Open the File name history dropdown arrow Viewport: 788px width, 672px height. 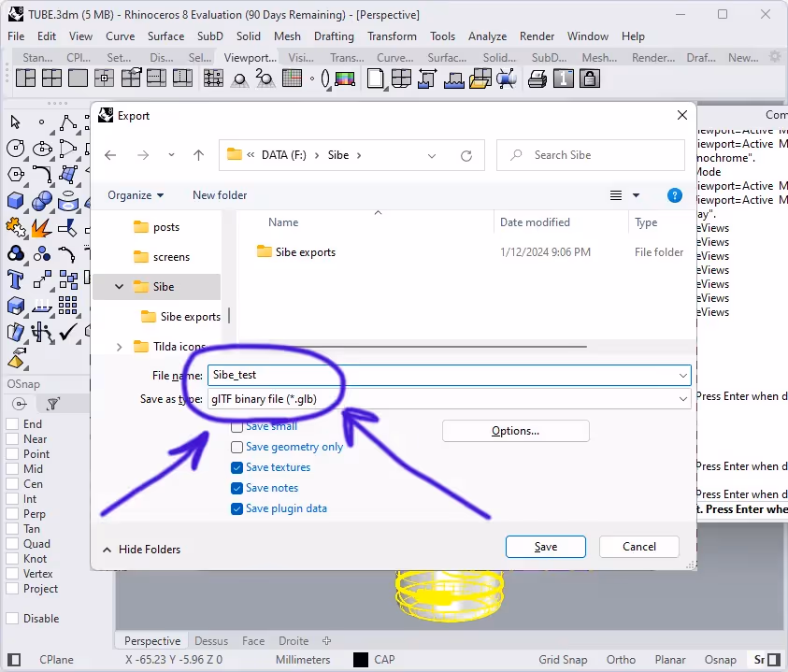683,375
